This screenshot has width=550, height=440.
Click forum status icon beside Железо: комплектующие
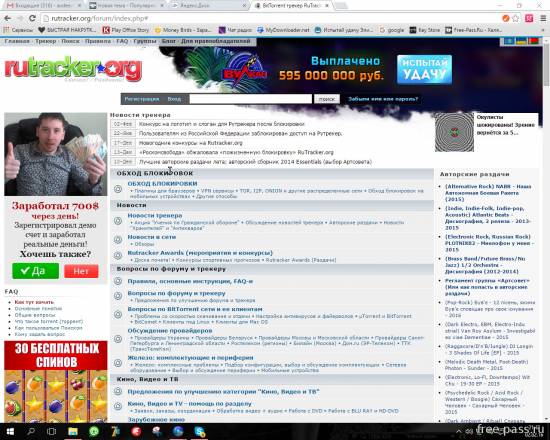pyautogui.click(x=118, y=363)
